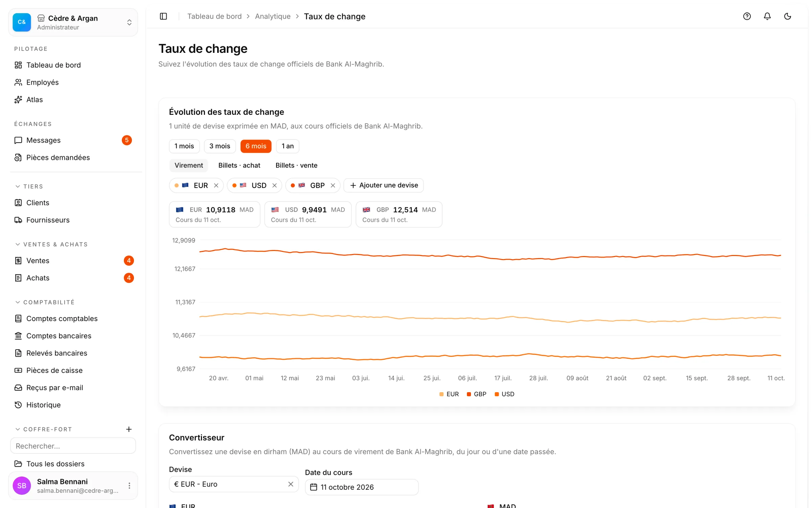Screen dimensions: 812x508
Task: Select the 1 an period
Action: tap(288, 146)
